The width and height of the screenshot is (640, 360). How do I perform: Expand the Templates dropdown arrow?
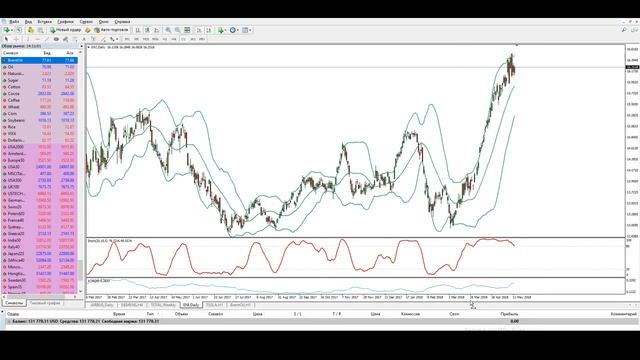[x=250, y=30]
